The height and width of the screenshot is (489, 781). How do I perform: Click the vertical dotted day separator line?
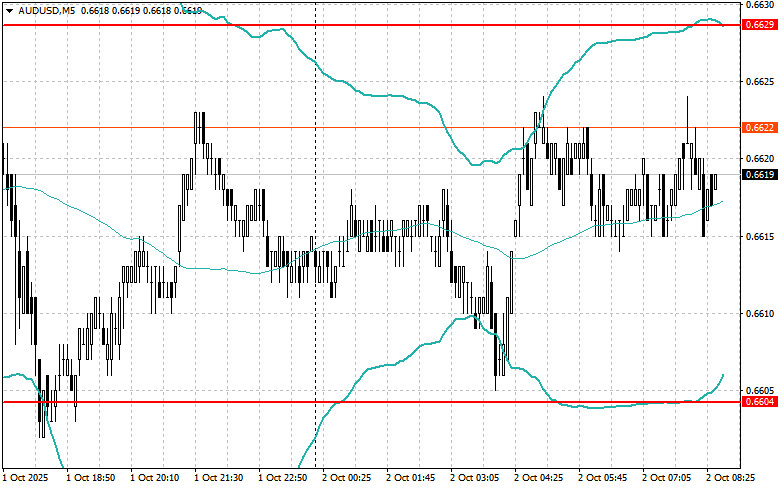click(315, 234)
